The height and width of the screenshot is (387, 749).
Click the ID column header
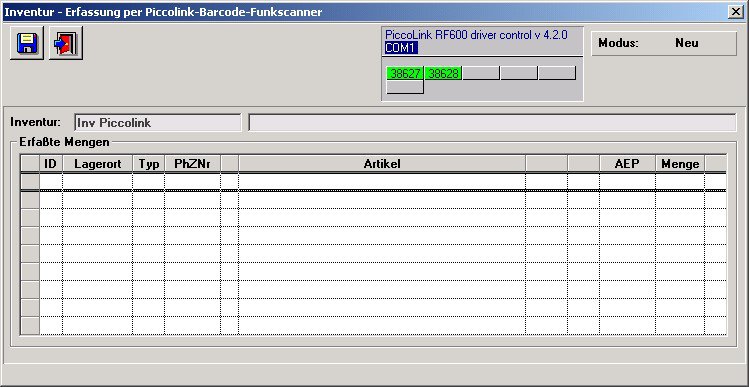click(x=51, y=164)
